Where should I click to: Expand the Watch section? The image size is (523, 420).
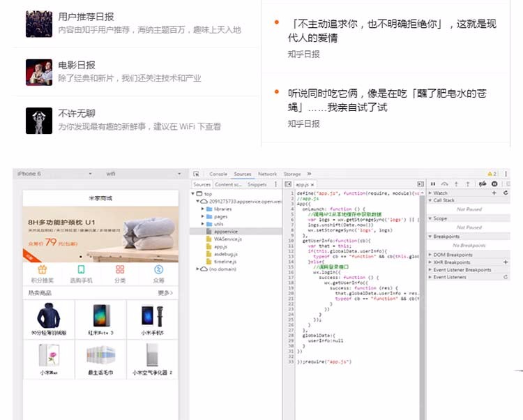pyautogui.click(x=430, y=193)
